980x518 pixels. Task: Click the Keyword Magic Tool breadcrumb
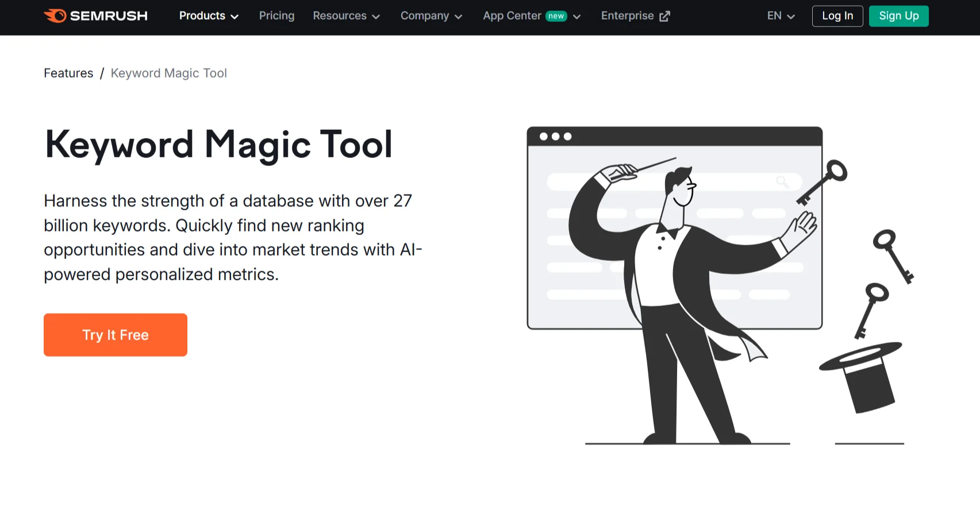coord(169,73)
